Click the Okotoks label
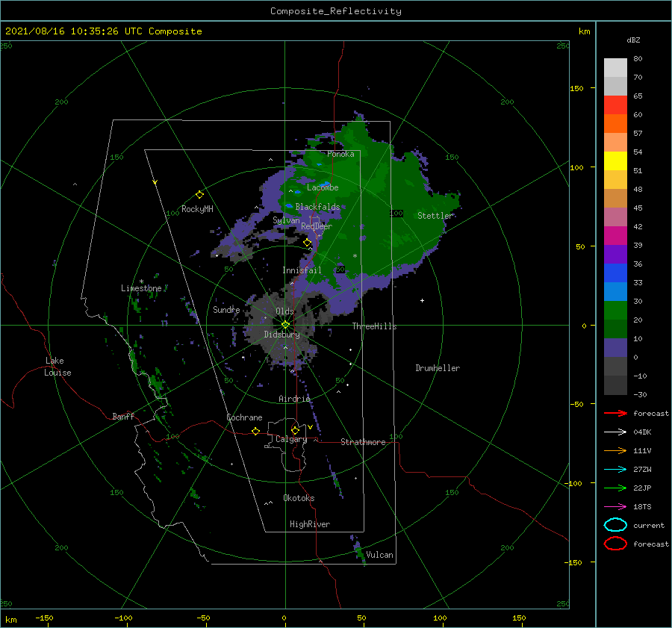This screenshot has width=672, height=628. coord(299,498)
